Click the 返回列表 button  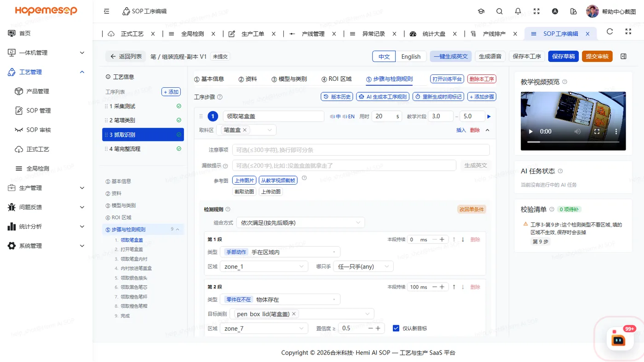click(x=126, y=57)
